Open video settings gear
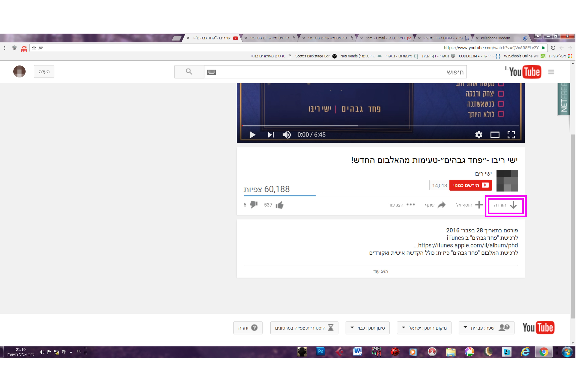 479,135
